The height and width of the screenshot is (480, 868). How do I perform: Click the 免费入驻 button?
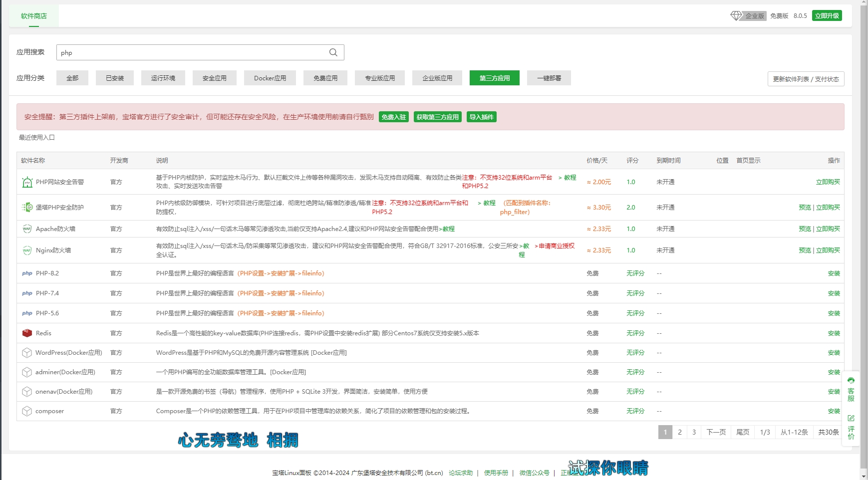click(394, 117)
